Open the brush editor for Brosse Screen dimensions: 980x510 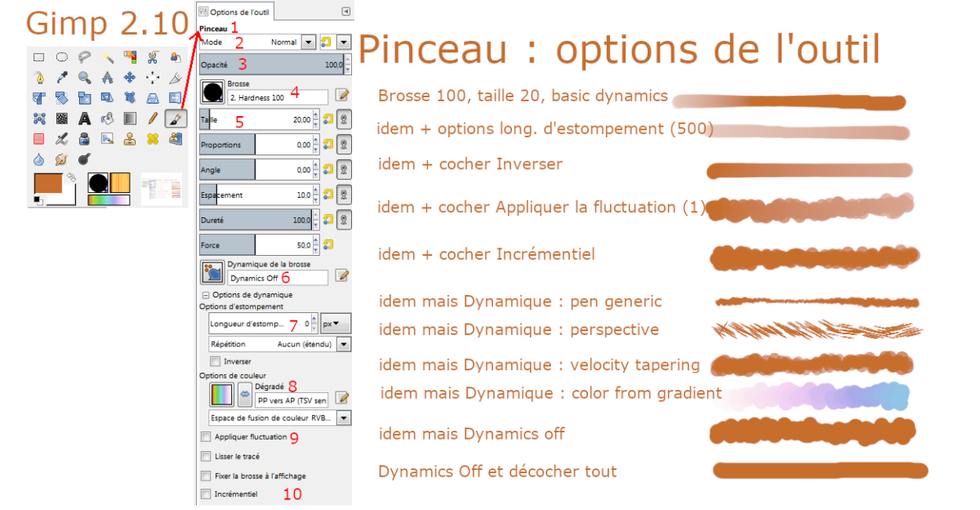point(342,95)
